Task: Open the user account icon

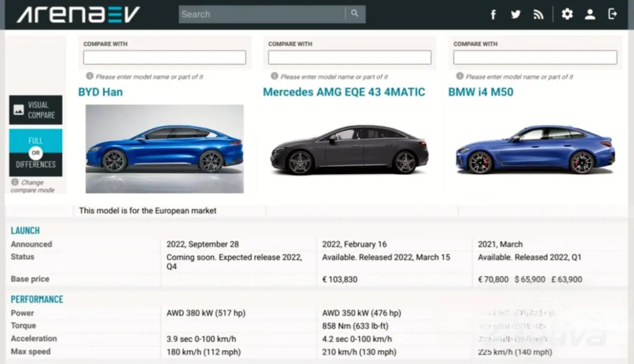Action: [590, 14]
